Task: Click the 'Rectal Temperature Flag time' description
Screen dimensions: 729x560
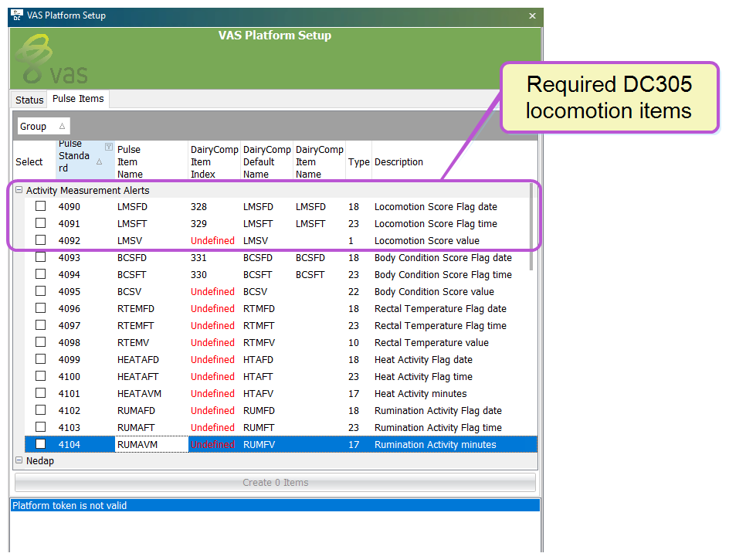Action: [x=440, y=326]
